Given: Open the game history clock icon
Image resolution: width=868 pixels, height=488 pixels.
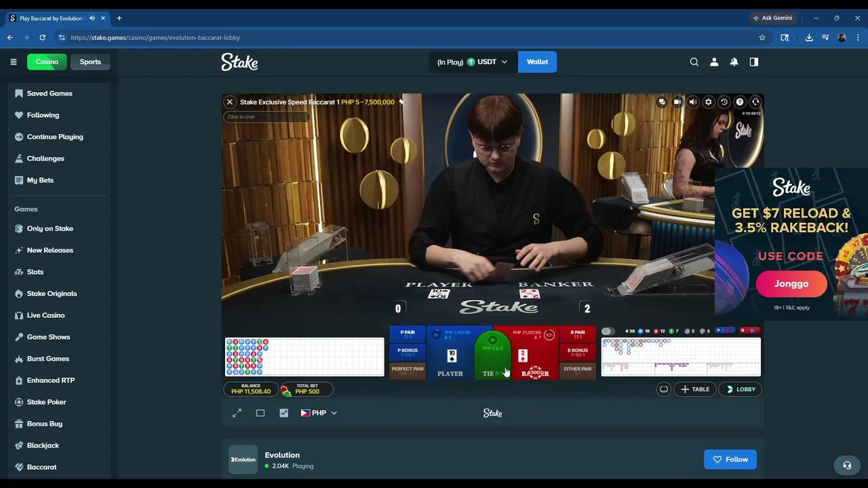Looking at the screenshot, I should pyautogui.click(x=724, y=102).
